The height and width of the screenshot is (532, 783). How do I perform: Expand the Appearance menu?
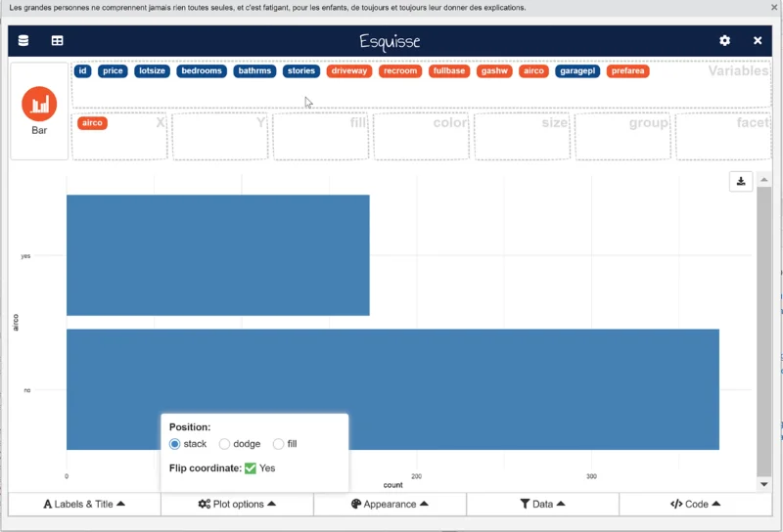(390, 504)
